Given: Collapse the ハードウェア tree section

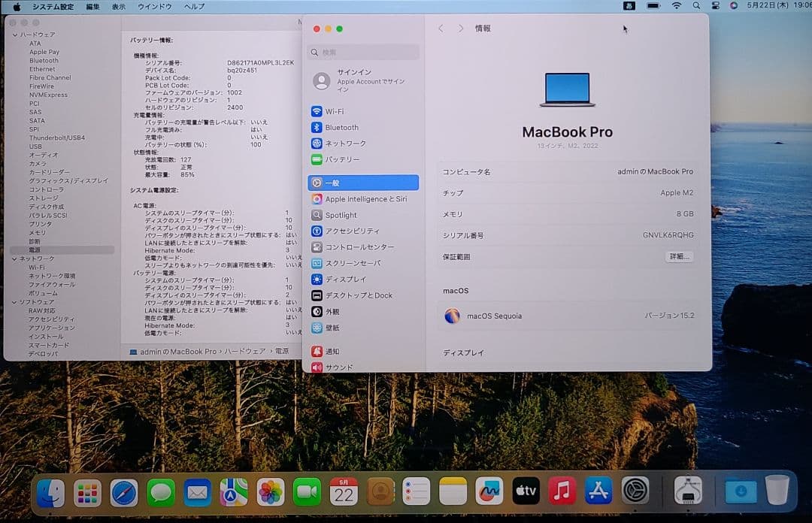Looking at the screenshot, I should pyautogui.click(x=14, y=34).
